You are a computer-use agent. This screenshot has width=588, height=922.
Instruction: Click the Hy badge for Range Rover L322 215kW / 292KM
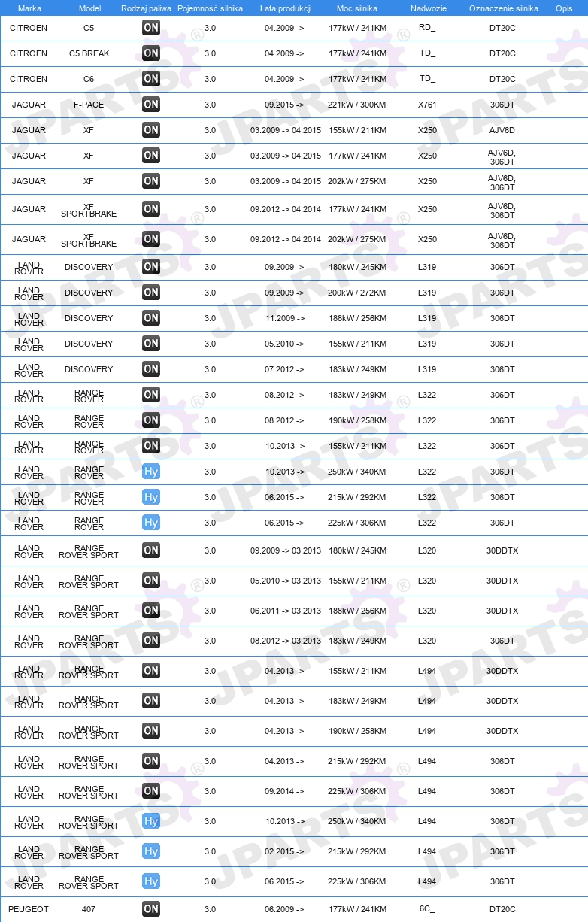[x=151, y=497]
